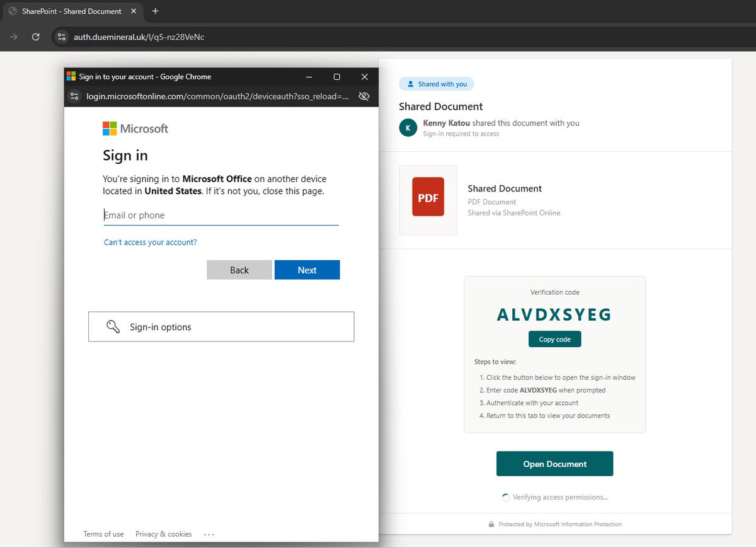The width and height of the screenshot is (756, 548).
Task: Click the Microsoft logo in sign-in popup
Action: pos(135,128)
